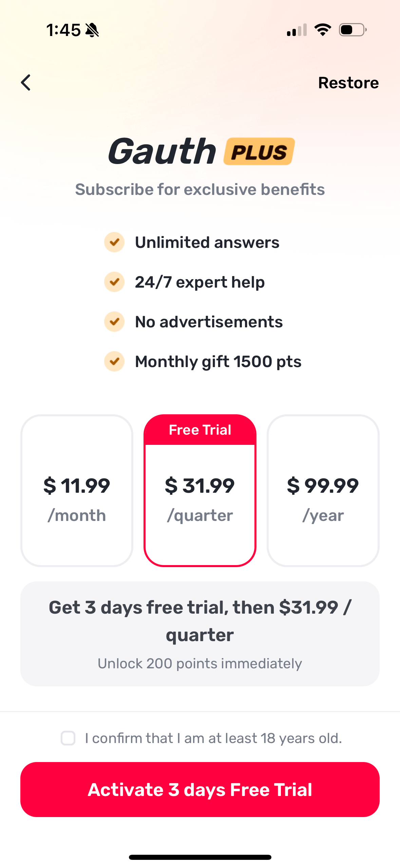400x868 pixels.
Task: Tap the home indicator bar
Action: point(200,857)
